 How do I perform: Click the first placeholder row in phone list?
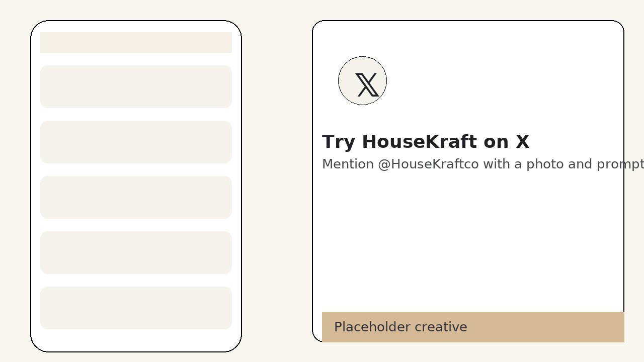tap(136, 86)
